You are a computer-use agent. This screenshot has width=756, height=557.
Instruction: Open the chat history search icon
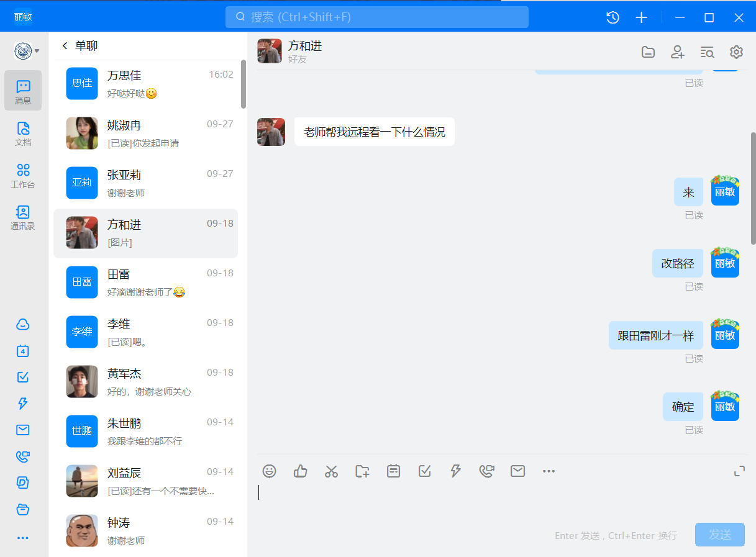[707, 52]
